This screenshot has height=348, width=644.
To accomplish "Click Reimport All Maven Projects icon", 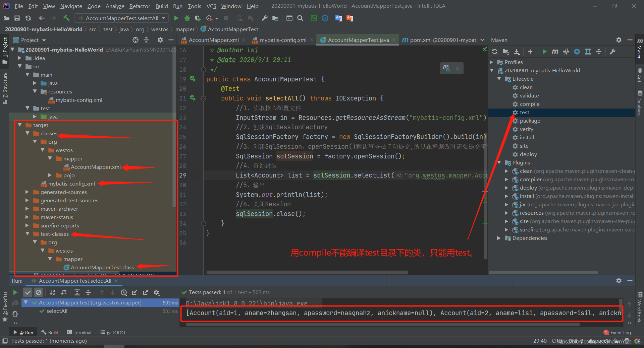I will [495, 52].
